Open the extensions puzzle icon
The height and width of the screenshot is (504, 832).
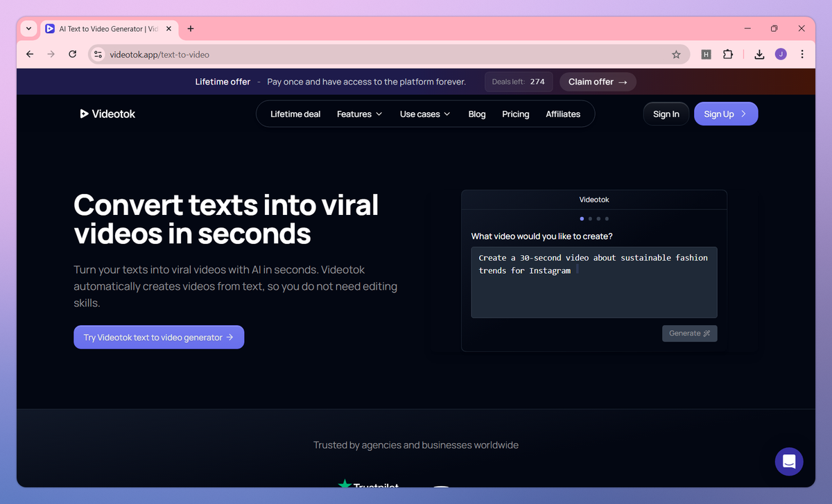pyautogui.click(x=728, y=54)
